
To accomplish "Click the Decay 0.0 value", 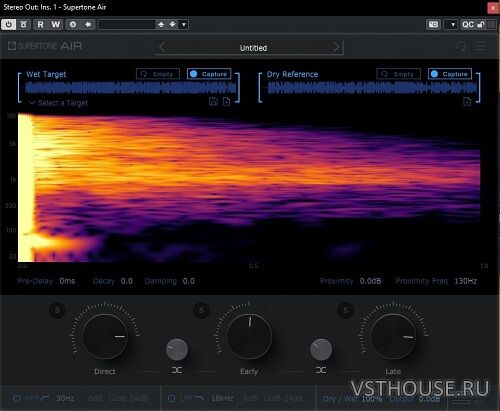I will click(127, 281).
